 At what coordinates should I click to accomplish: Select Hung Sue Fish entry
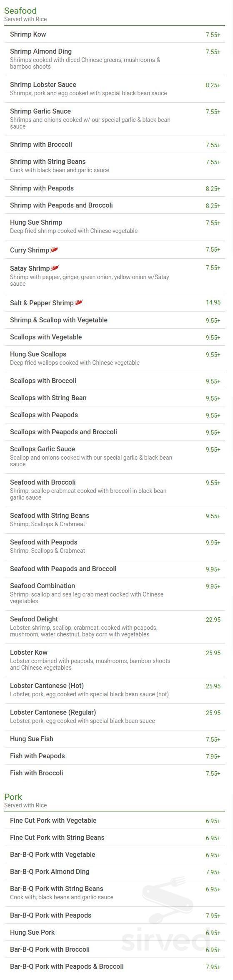pos(115,739)
